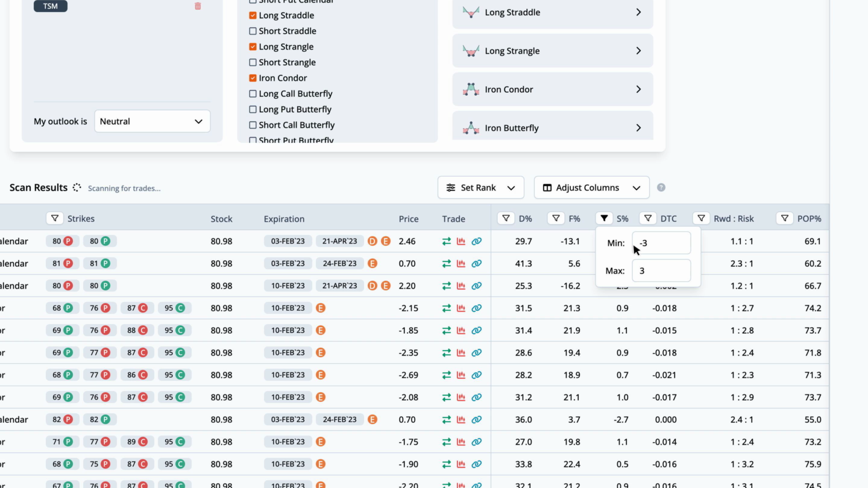Click link icon in first result row
The image size is (868, 488).
(x=476, y=241)
